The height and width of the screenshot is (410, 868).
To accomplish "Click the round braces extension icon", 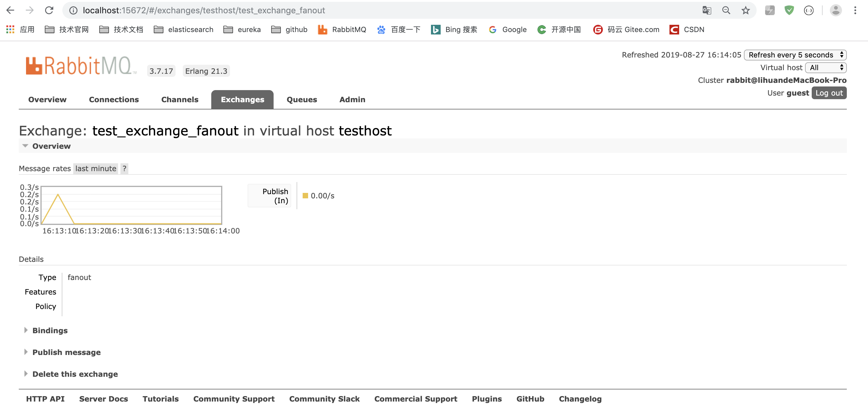I will tap(809, 11).
